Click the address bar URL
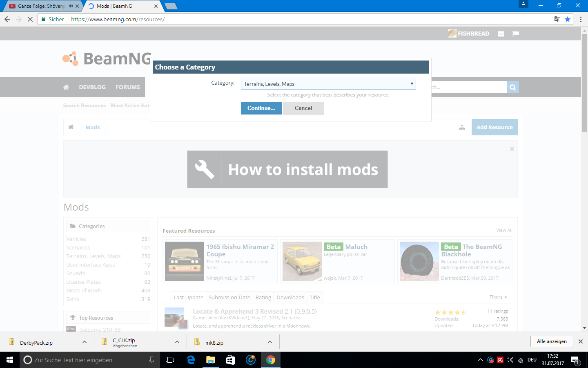The image size is (588, 368). 118,19
